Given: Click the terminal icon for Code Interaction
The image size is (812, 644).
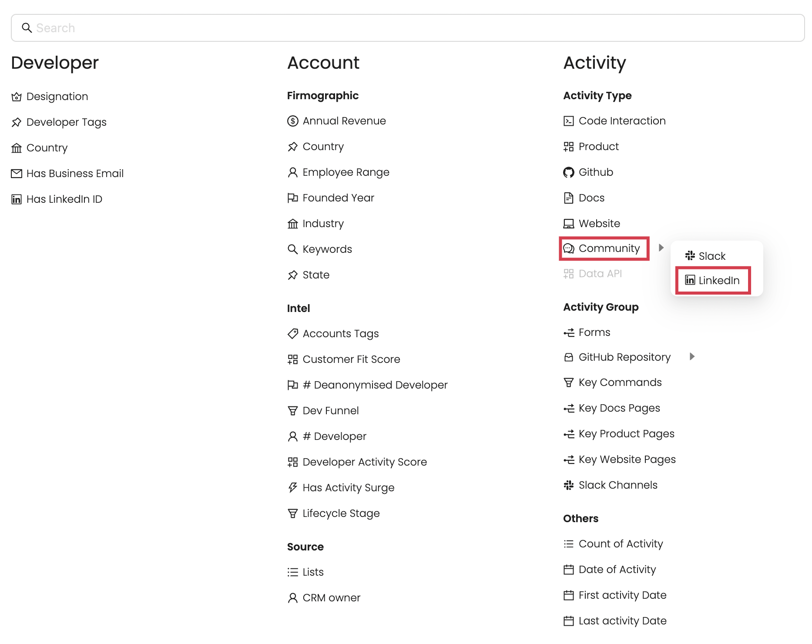Looking at the screenshot, I should tap(568, 121).
